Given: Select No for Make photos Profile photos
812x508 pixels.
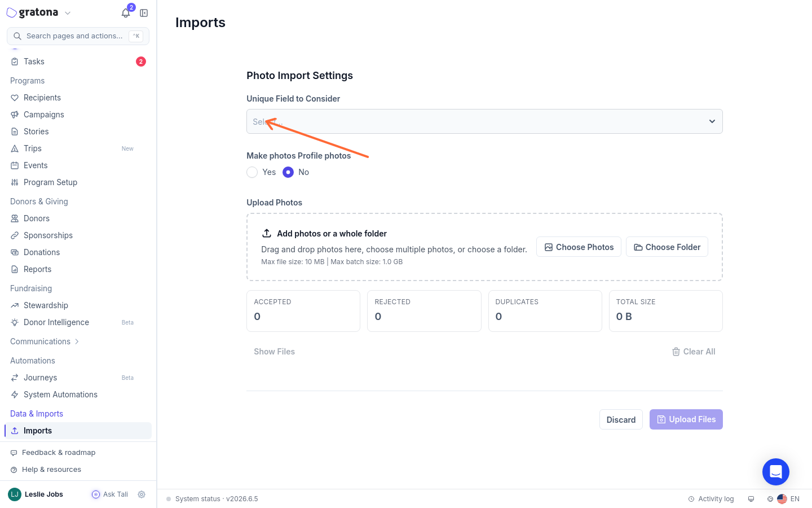Looking at the screenshot, I should pyautogui.click(x=288, y=172).
